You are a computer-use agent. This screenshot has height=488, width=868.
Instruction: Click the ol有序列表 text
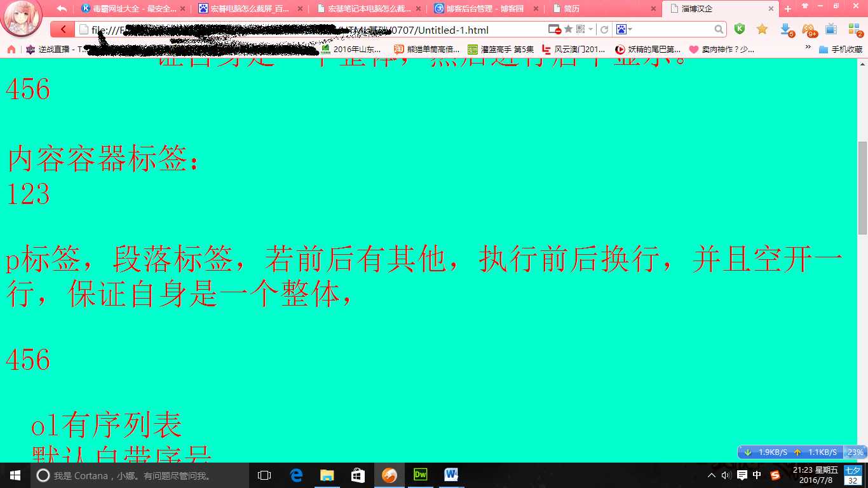click(106, 426)
